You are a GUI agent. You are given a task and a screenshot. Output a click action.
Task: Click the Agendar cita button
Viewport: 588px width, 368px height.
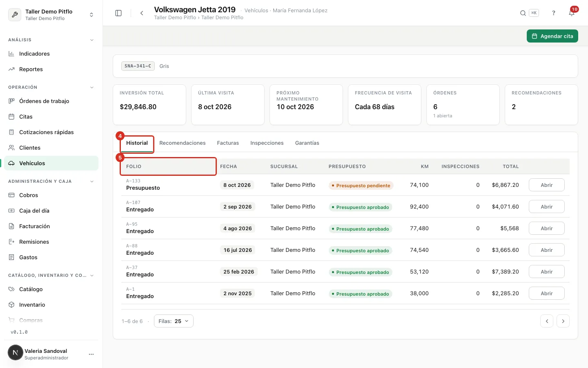point(552,36)
